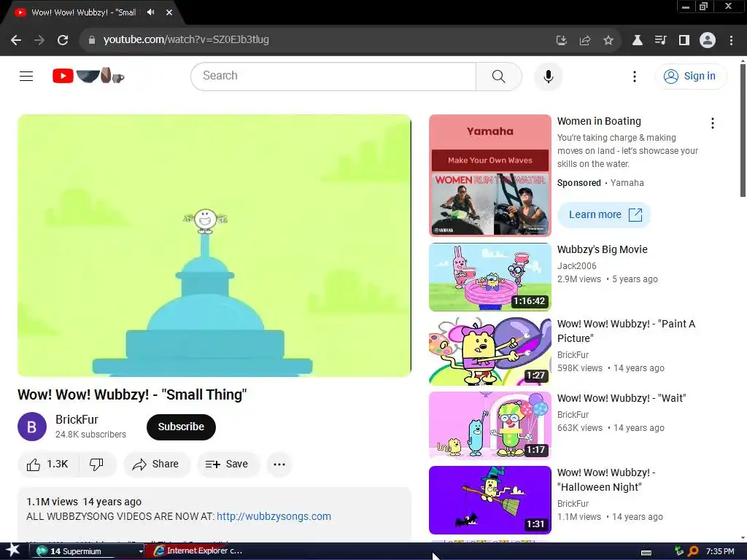Screen dimensions: 747x560
Task: Click the keyboard icon in system tray
Action: (x=646, y=552)
